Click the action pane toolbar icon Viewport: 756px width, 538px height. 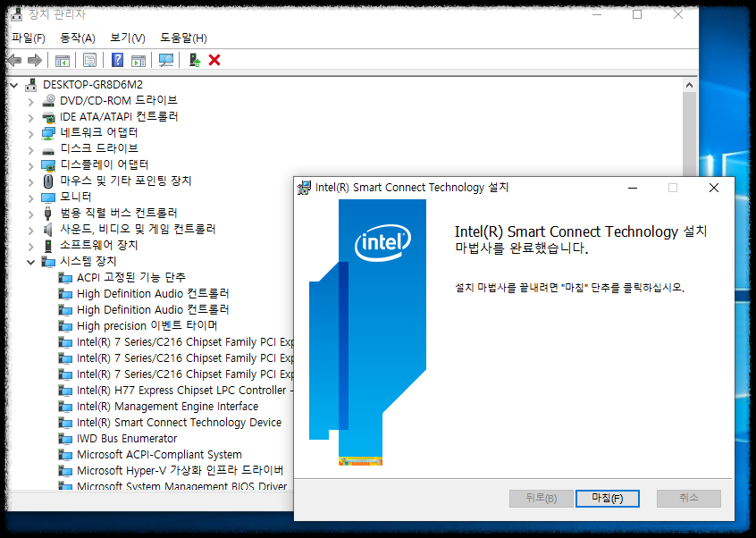[x=139, y=60]
